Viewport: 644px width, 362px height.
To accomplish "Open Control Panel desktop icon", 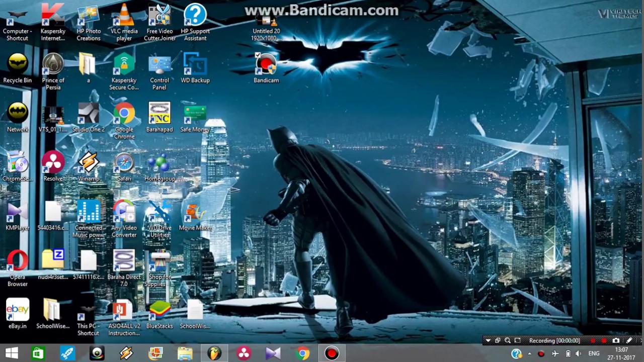I will (x=159, y=71).
